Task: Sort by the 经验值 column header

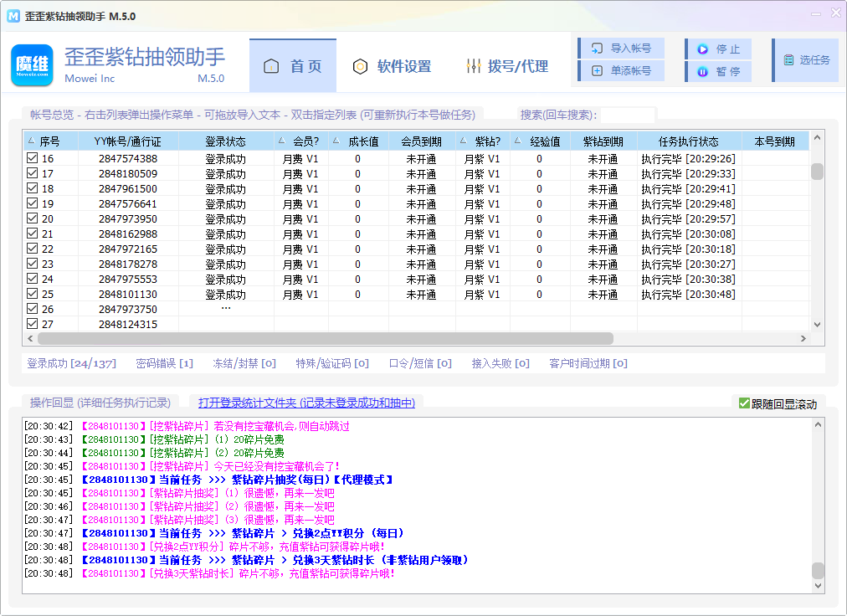Action: (x=540, y=141)
